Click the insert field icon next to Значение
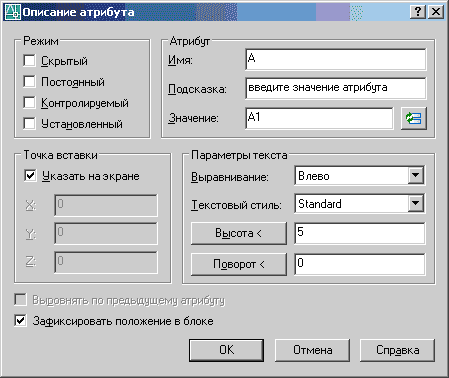449x378 pixels. click(x=414, y=118)
